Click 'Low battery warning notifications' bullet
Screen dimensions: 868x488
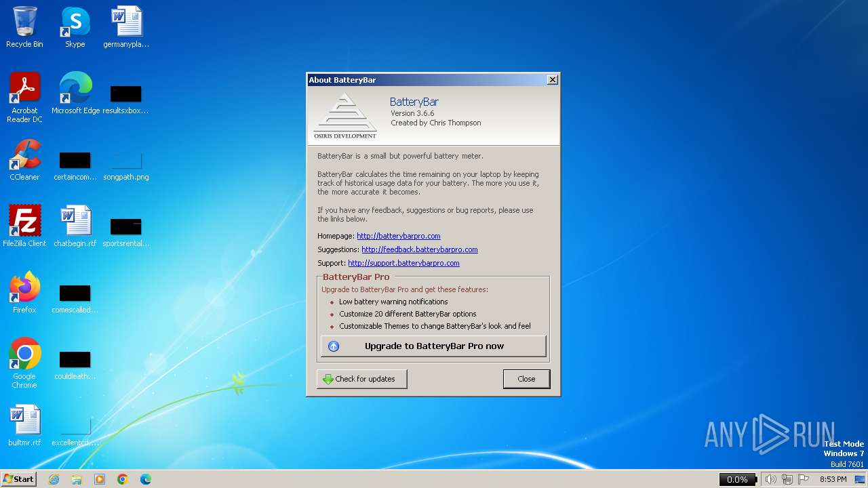pyautogui.click(x=393, y=302)
